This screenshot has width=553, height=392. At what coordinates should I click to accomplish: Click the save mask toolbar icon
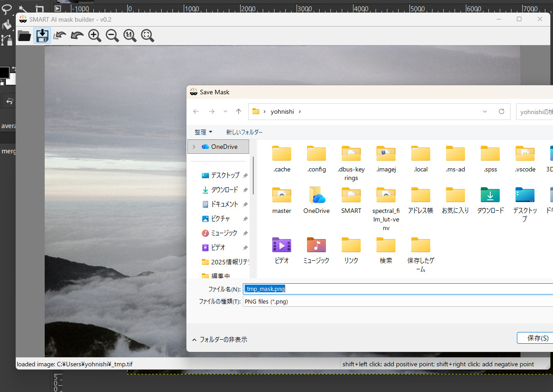[42, 36]
